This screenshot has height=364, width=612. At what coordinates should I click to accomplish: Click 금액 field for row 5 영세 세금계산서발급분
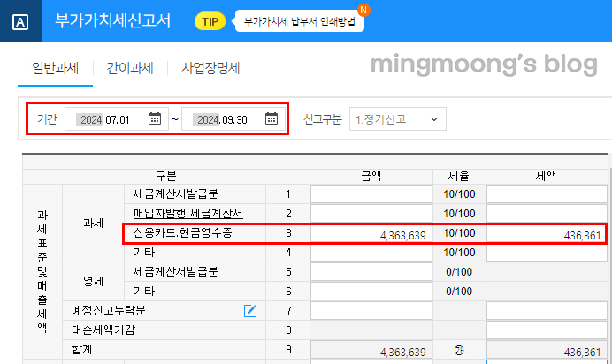click(371, 272)
